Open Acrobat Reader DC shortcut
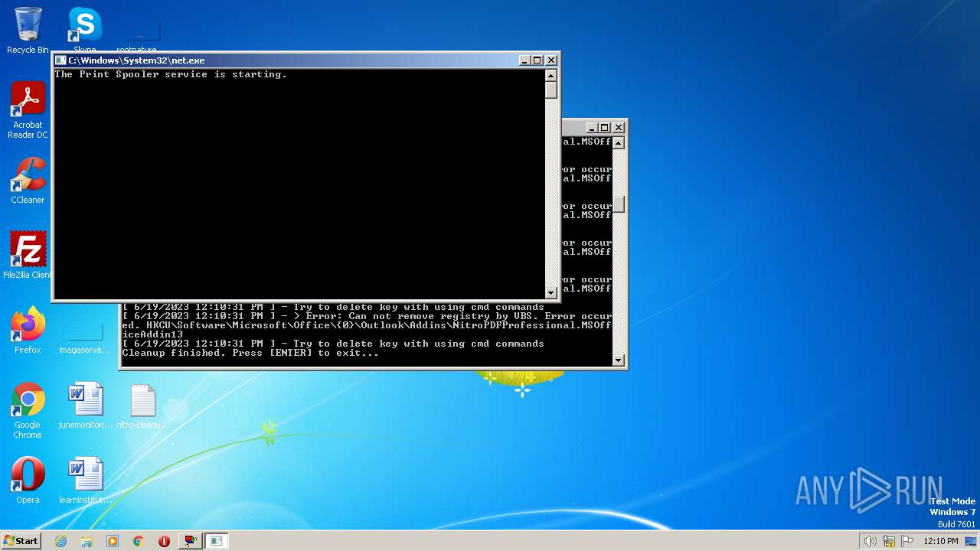This screenshot has height=551, width=980. (x=28, y=110)
